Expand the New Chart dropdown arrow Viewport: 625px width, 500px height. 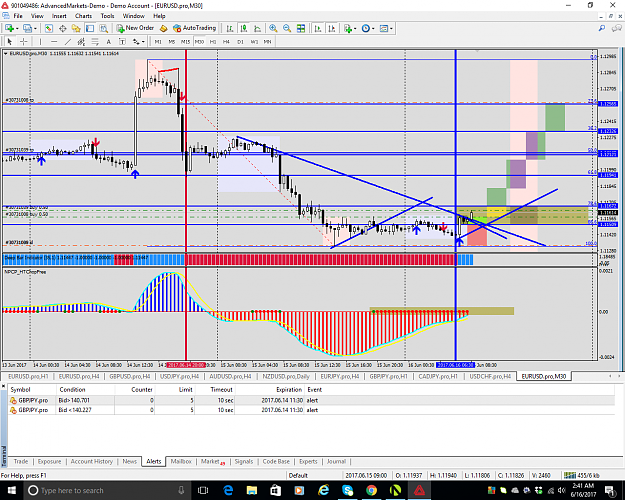[17, 28]
